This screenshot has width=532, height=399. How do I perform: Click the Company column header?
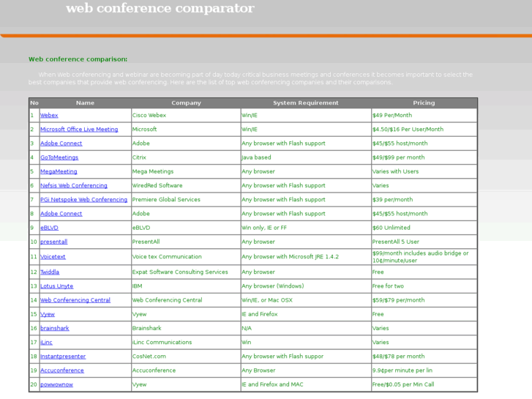[x=186, y=103]
